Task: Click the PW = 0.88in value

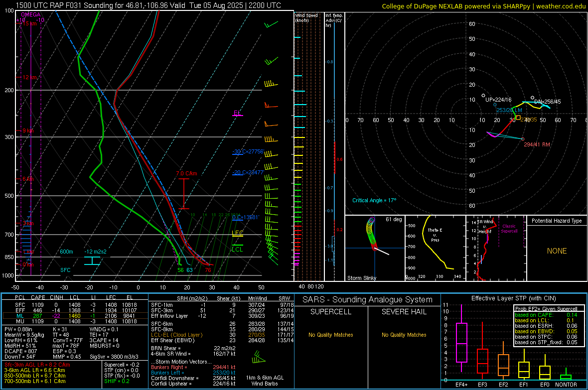Action: [18, 329]
